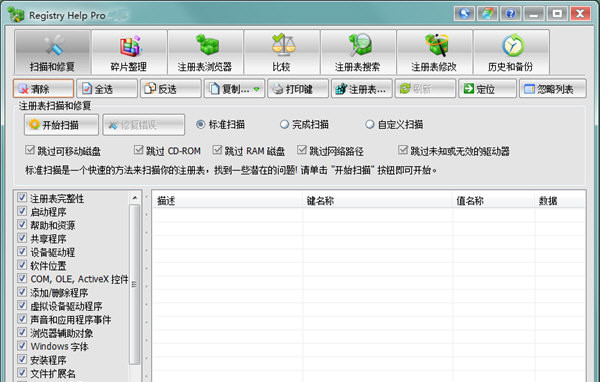Toggle 跳过 RAM 磁盘 checkbox

[x=217, y=150]
